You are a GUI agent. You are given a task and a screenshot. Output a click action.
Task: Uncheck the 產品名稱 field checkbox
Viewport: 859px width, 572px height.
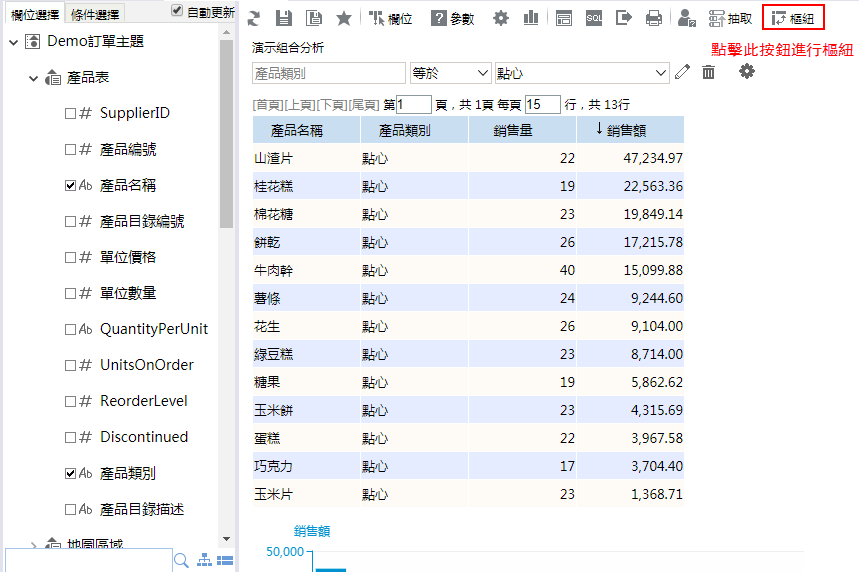point(70,186)
